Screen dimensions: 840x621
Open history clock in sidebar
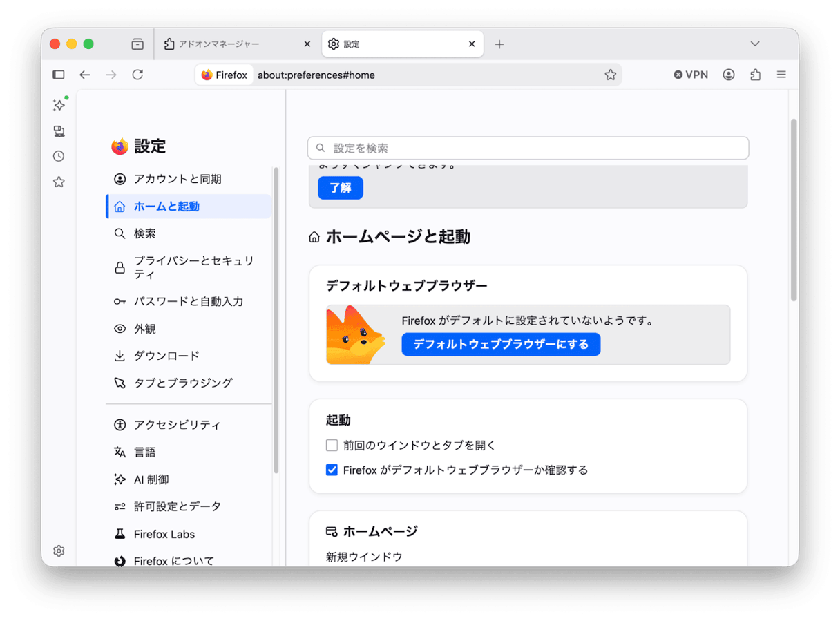click(x=59, y=156)
